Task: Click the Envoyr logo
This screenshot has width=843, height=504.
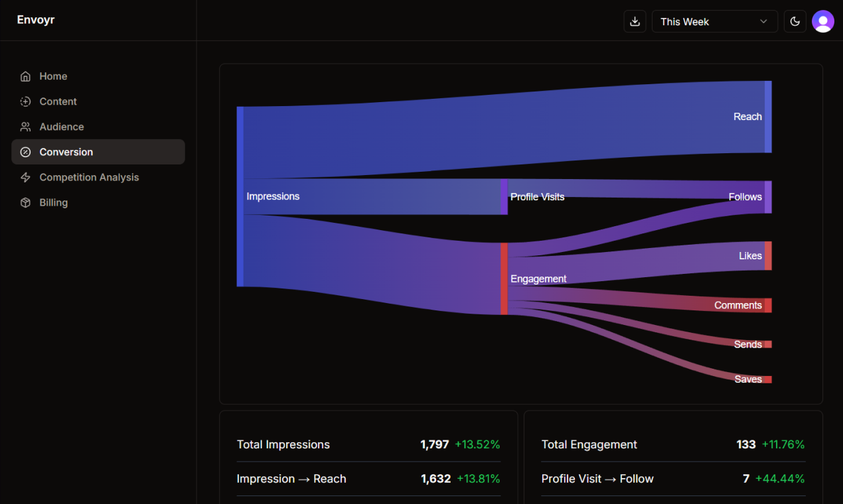Action: 35,19
